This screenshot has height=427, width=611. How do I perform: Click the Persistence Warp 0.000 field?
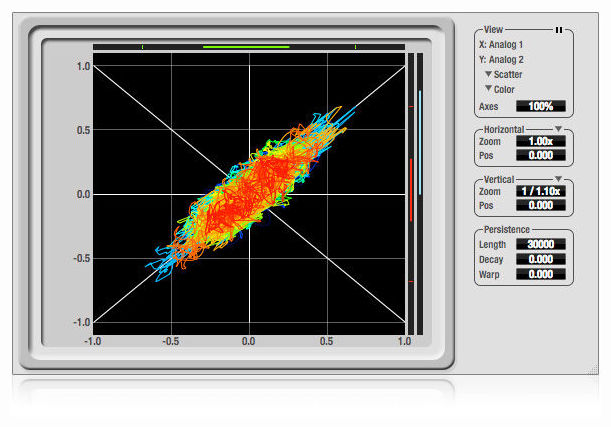point(541,274)
